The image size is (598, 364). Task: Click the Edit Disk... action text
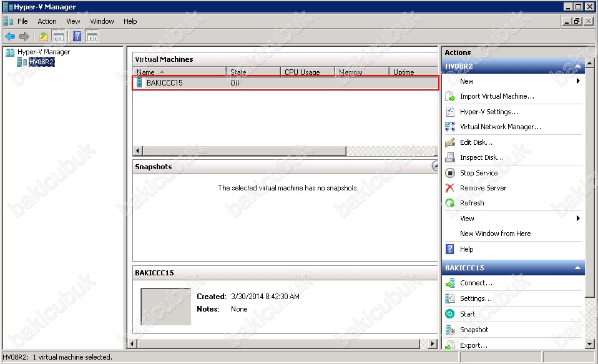tap(476, 142)
